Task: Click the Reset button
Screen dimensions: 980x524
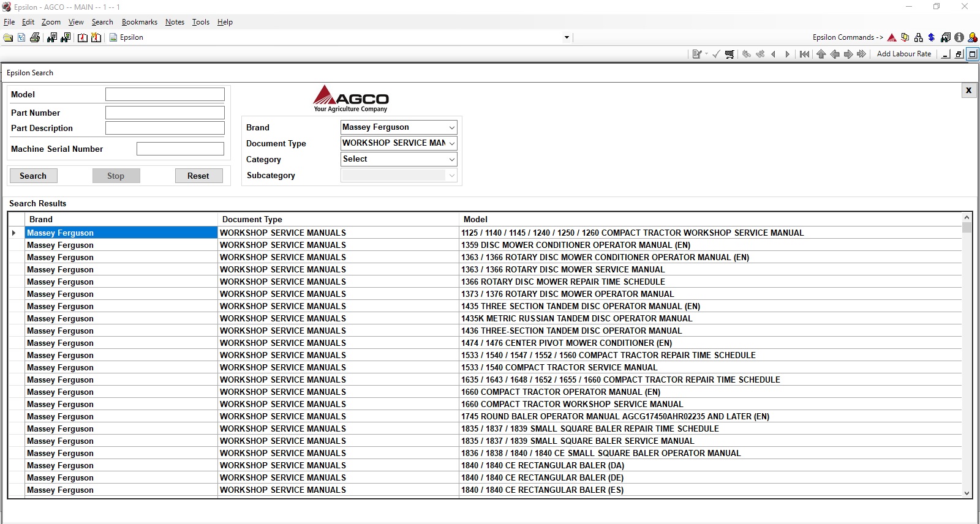Action: click(198, 176)
